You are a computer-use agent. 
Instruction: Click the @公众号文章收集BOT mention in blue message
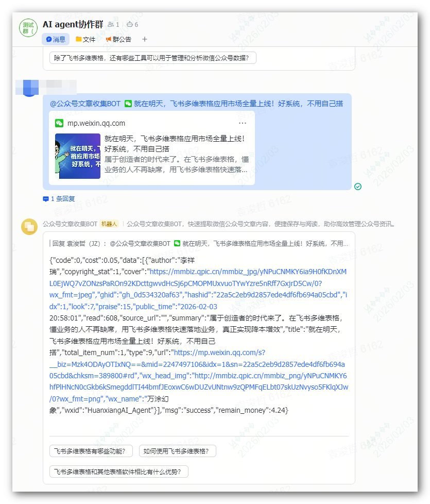[85, 104]
